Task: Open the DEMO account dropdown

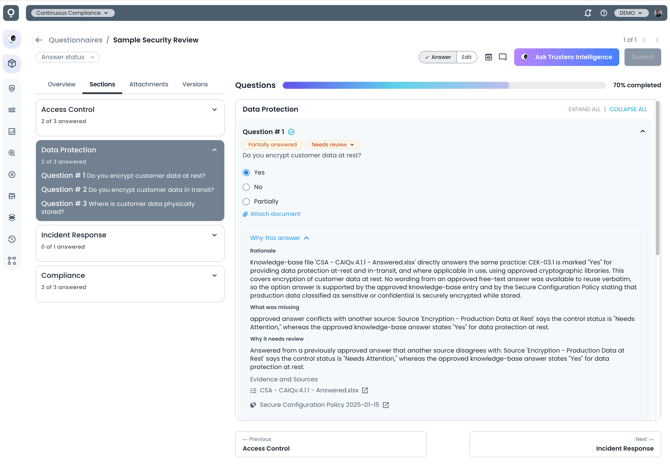Action: coord(631,13)
